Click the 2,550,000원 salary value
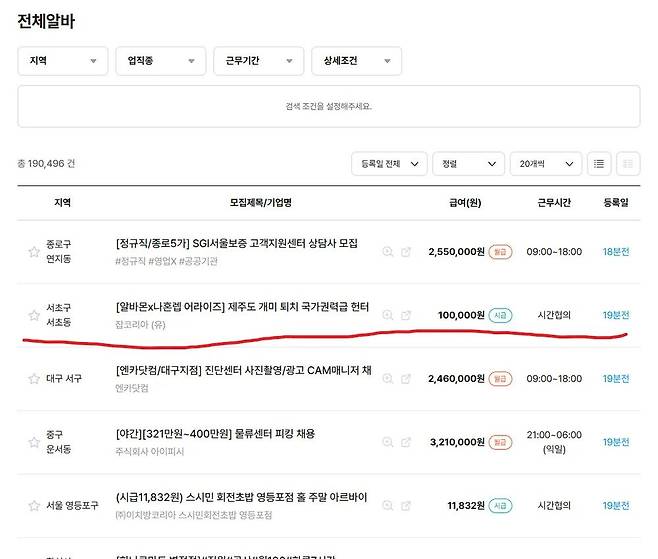This screenshot has height=559, width=658. coord(456,252)
